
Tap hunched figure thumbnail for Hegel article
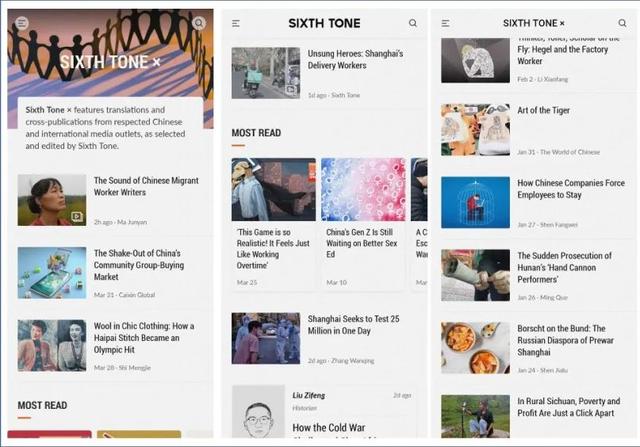click(476, 60)
